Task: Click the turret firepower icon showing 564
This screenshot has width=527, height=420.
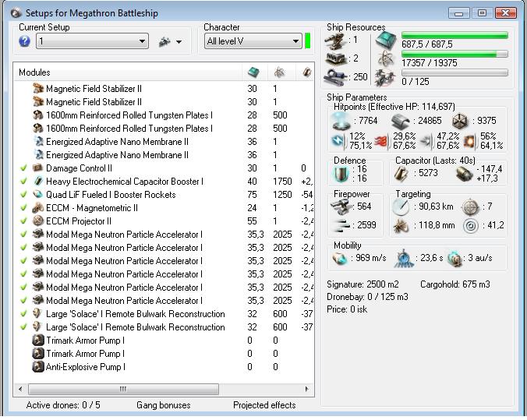Action: (340, 206)
